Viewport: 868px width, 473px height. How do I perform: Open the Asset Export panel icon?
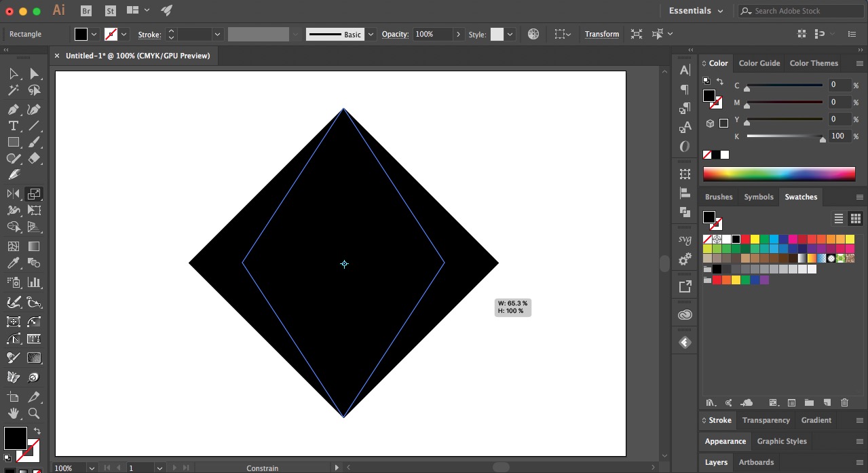(685, 286)
